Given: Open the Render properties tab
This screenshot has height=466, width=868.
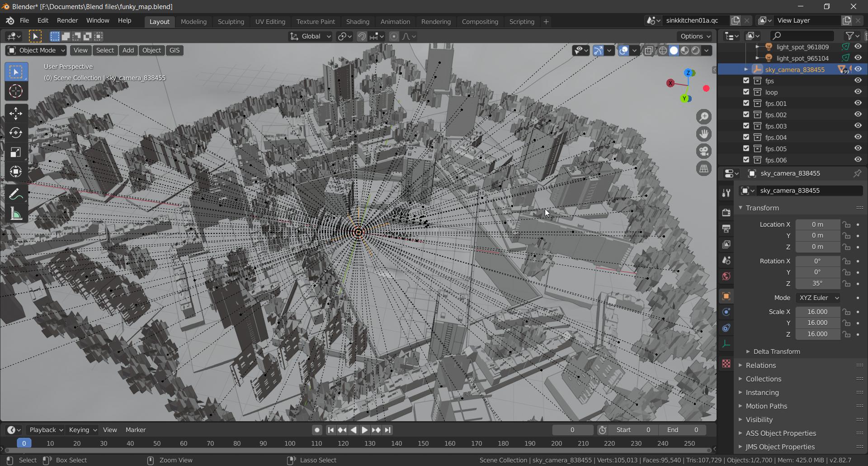Looking at the screenshot, I should pyautogui.click(x=726, y=213).
